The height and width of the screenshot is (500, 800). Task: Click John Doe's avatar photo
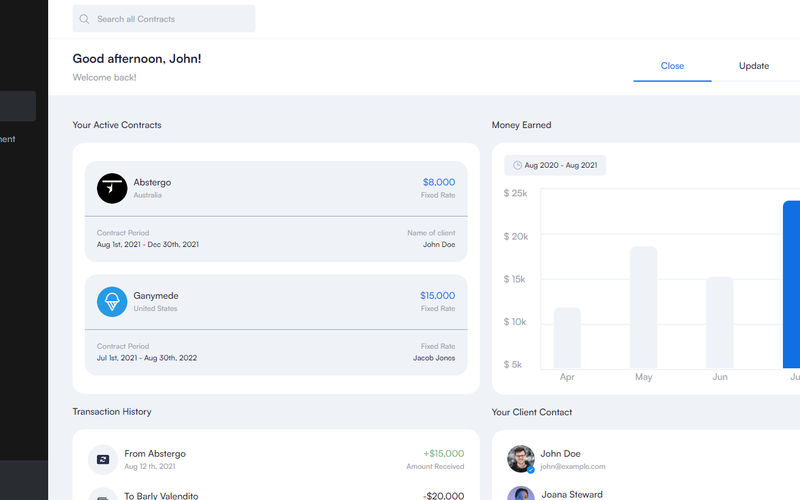521,459
